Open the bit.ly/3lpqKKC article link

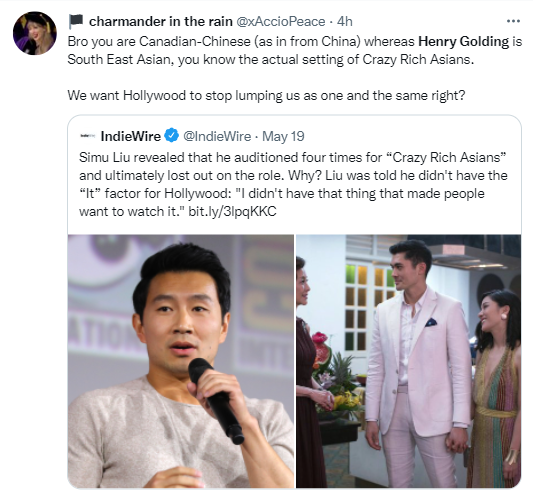(x=232, y=211)
